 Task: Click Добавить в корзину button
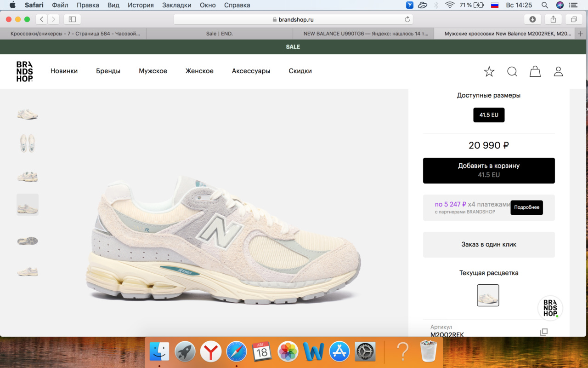489,171
